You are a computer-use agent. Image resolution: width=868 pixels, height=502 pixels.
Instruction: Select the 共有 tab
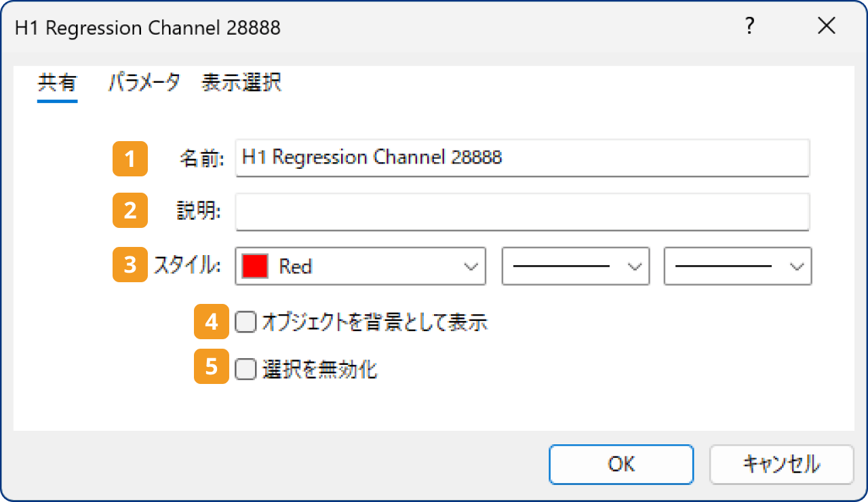pos(57,83)
